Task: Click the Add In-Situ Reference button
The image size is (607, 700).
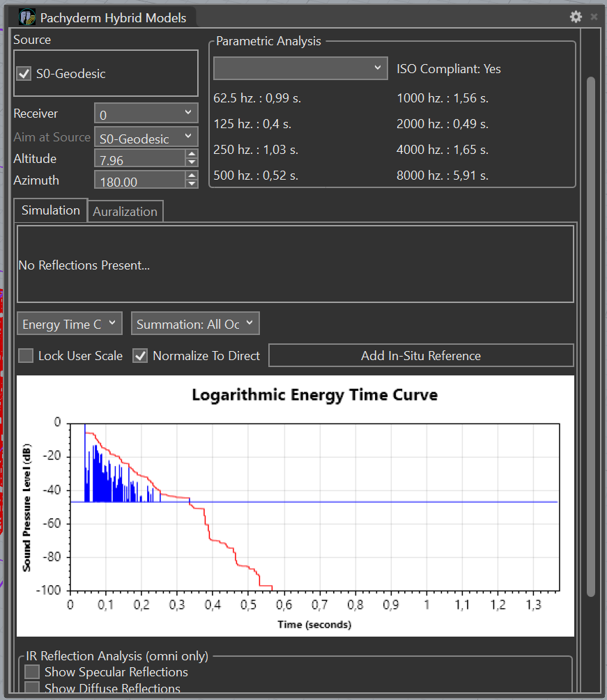Action: pyautogui.click(x=421, y=356)
